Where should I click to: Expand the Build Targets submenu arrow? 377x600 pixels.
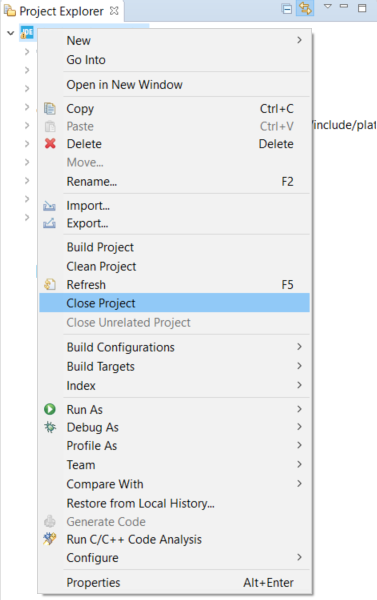click(x=299, y=366)
